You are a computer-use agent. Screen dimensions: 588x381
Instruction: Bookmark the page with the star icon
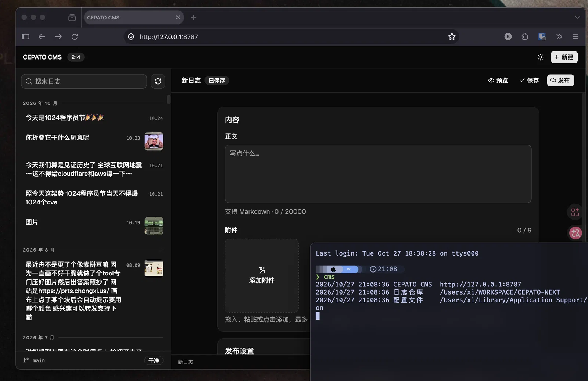(452, 37)
